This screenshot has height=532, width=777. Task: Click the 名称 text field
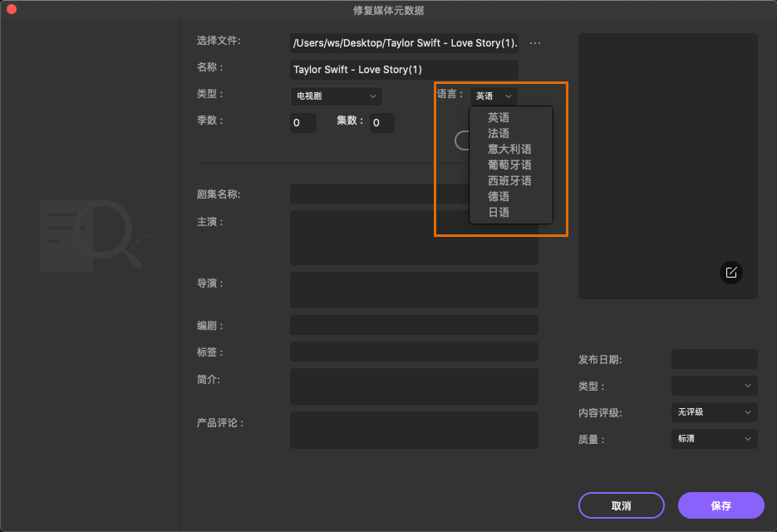(x=403, y=69)
